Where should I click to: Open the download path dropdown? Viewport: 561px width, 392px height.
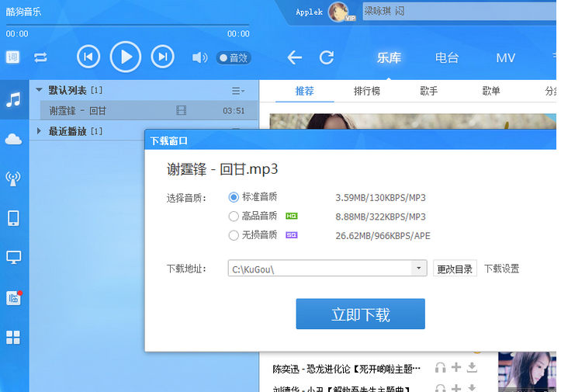[x=419, y=269]
